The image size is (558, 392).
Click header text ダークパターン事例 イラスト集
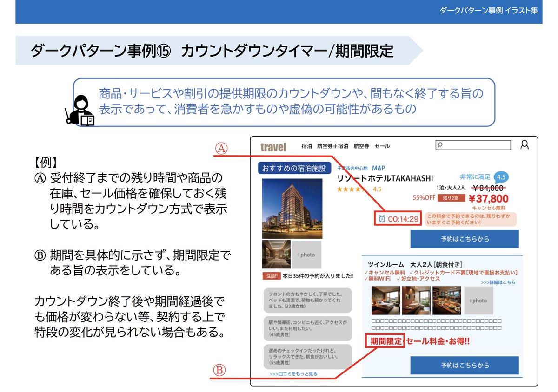pyautogui.click(x=489, y=11)
